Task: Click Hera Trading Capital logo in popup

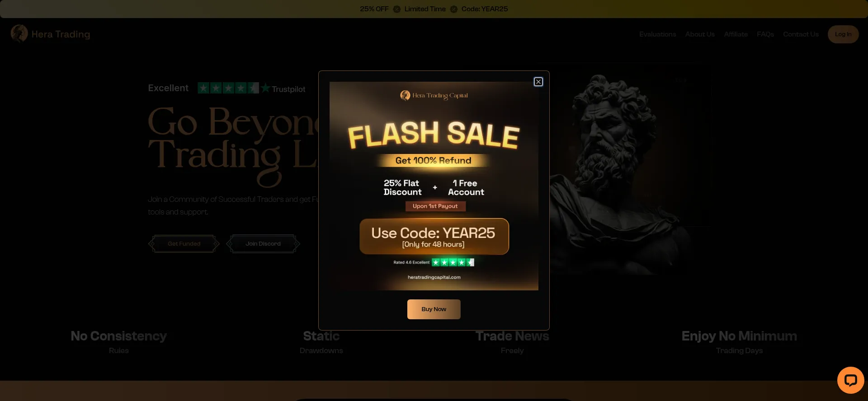Action: coord(434,95)
